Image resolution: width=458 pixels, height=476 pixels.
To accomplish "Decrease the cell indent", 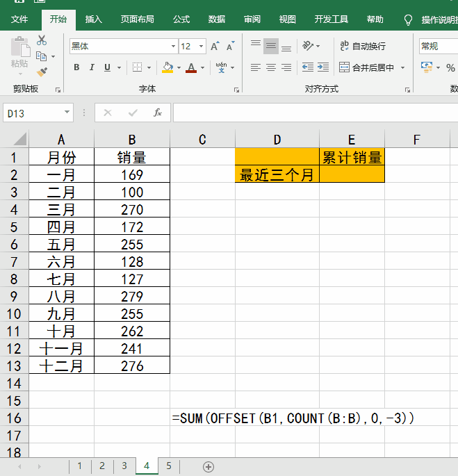I will tap(308, 67).
